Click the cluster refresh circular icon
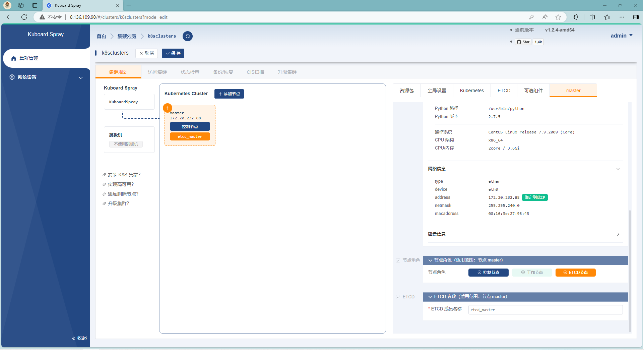Screen dimensions: 644x350 (188, 36)
